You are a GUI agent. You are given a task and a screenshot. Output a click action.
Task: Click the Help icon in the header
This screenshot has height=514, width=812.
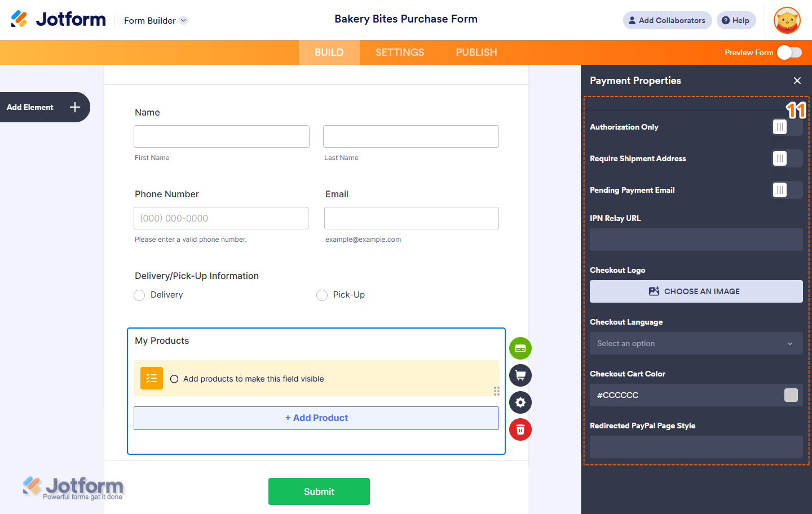click(736, 20)
